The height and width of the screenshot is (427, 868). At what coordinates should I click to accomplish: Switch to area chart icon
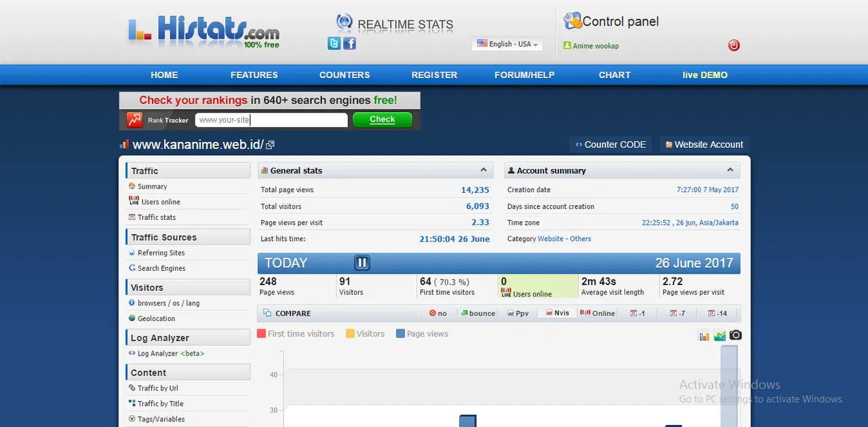pyautogui.click(x=719, y=335)
